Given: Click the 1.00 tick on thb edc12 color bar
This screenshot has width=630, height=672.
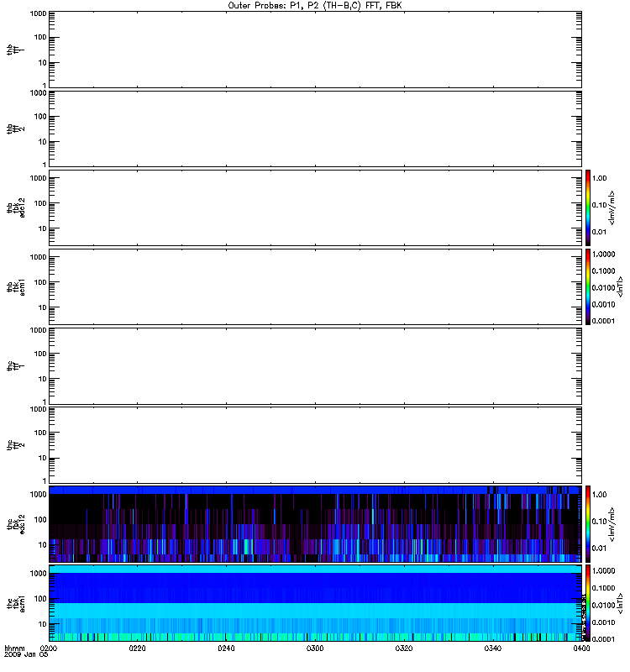Looking at the screenshot, I should [x=599, y=178].
